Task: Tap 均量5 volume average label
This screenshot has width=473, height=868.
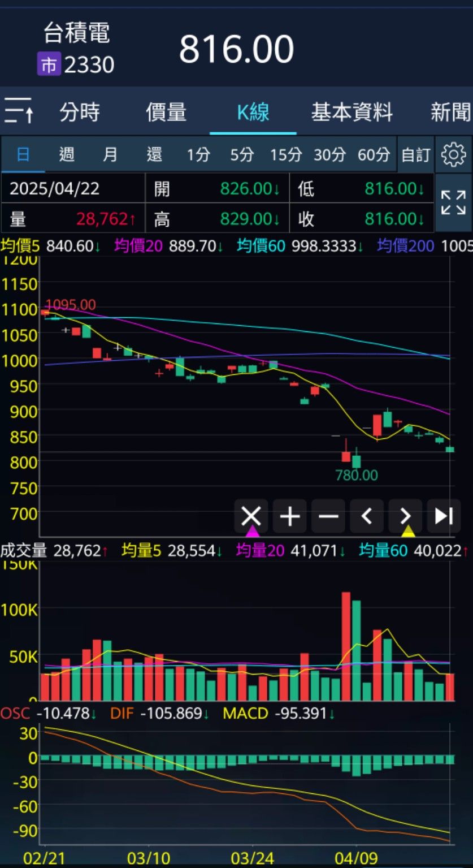Action: [142, 550]
